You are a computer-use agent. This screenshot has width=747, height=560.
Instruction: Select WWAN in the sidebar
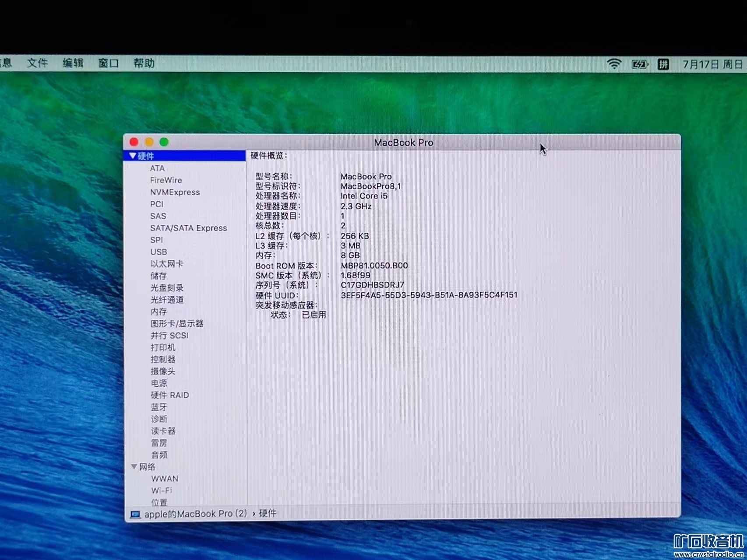coord(165,479)
